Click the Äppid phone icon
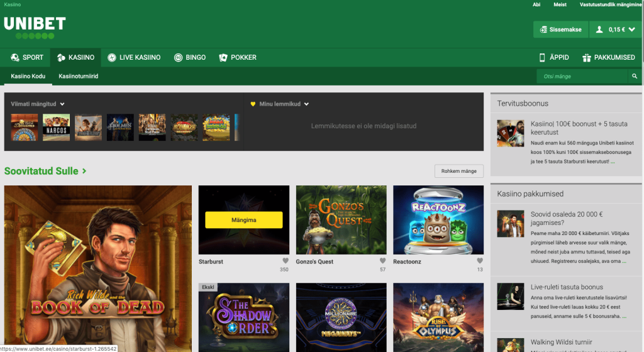The height and width of the screenshot is (352, 644). 542,57
